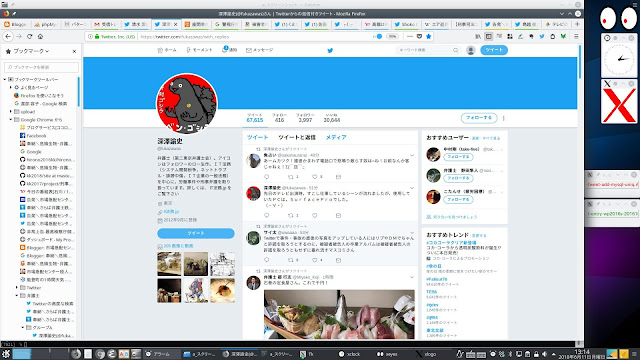Open the more options dots beside フォローする
Image resolution: width=640 pixels, height=360 pixels.
click(x=504, y=118)
